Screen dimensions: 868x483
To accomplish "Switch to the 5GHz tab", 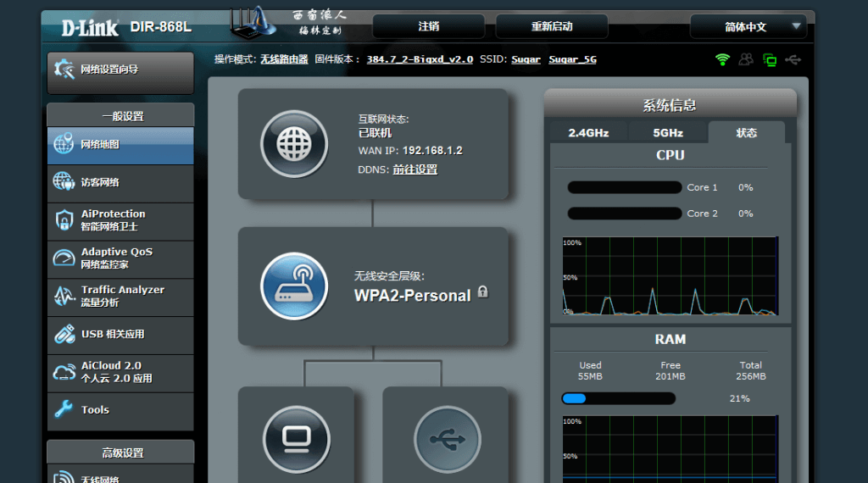I will click(x=668, y=133).
